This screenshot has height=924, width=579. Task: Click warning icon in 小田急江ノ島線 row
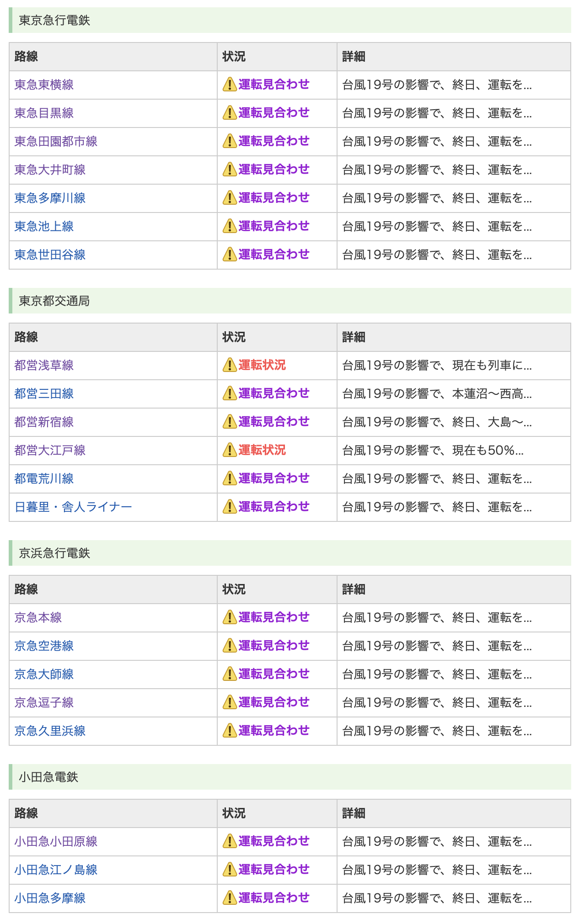pyautogui.click(x=230, y=870)
